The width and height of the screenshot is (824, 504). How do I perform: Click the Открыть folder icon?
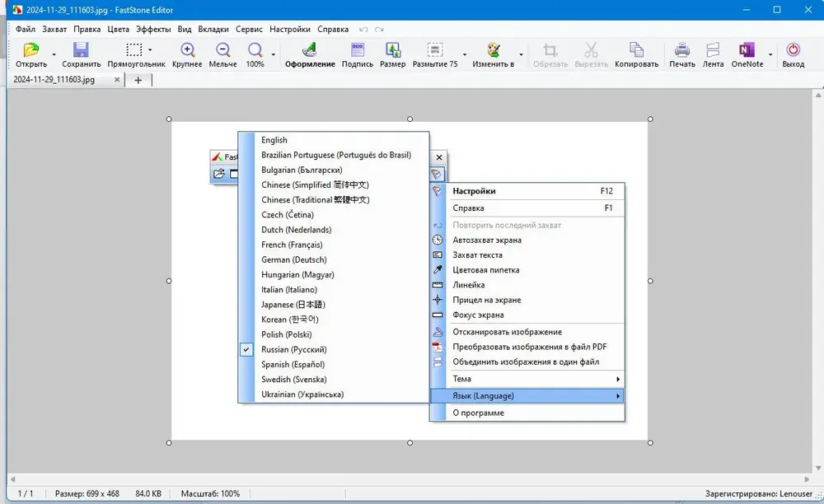31,50
